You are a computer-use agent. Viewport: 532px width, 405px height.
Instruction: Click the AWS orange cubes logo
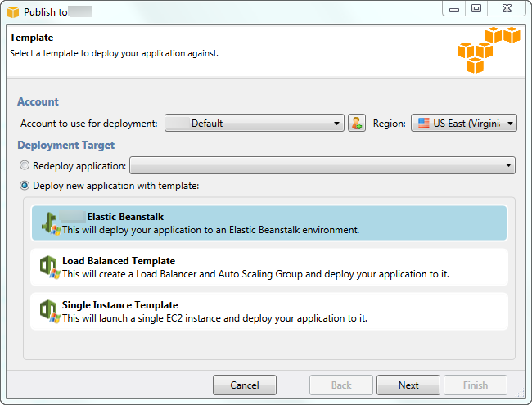click(x=488, y=51)
